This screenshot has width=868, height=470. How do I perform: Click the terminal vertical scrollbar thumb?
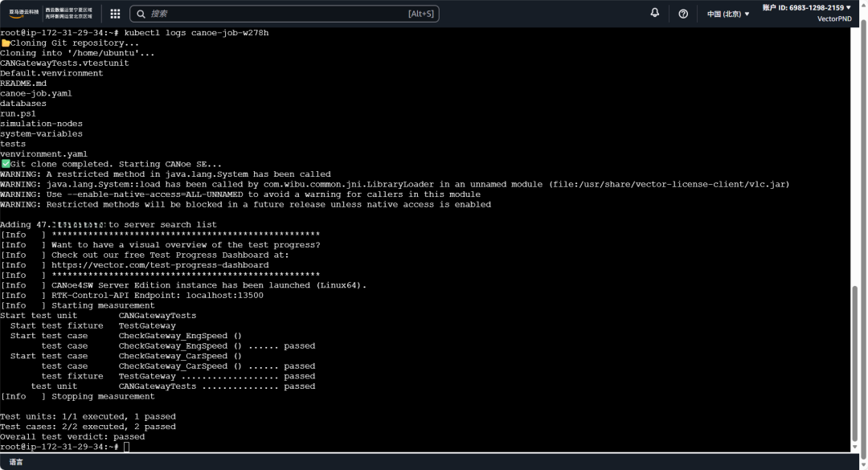click(x=854, y=362)
